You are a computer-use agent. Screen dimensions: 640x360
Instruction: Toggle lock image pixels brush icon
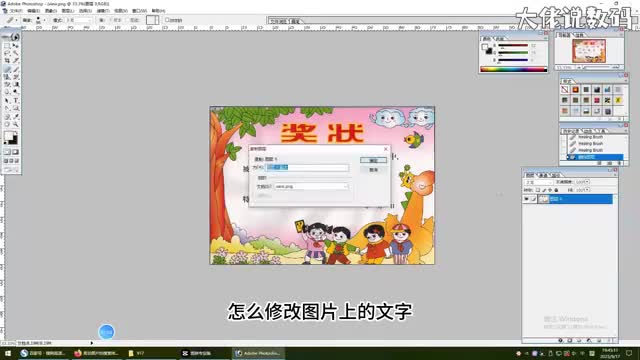[544, 190]
